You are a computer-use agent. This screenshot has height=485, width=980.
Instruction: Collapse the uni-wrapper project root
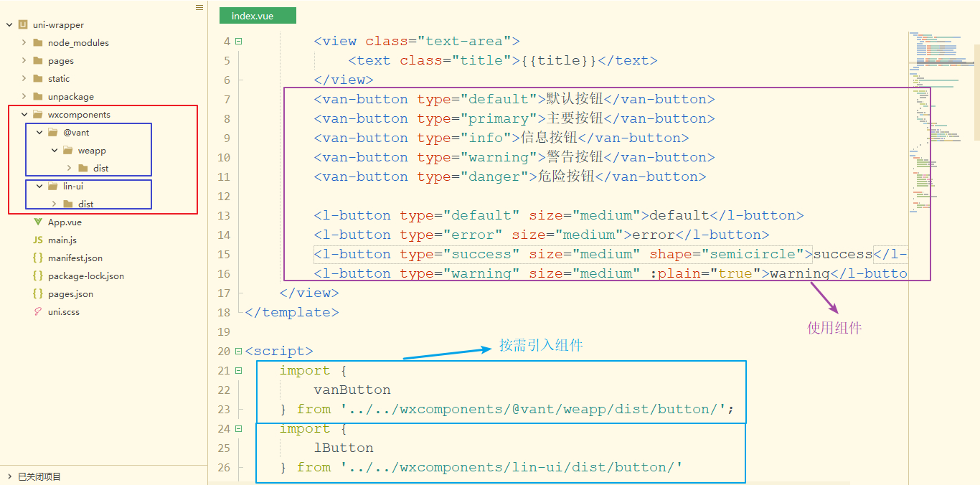coord(9,24)
